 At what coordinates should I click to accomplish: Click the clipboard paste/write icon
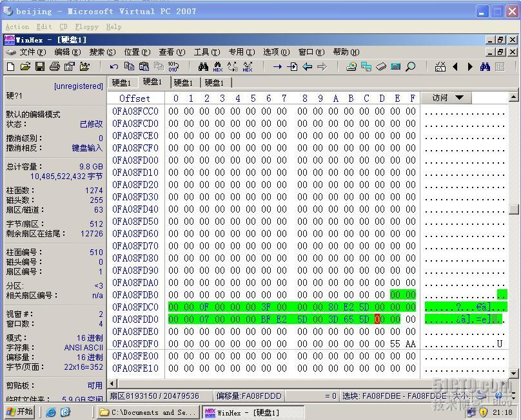tap(144, 66)
